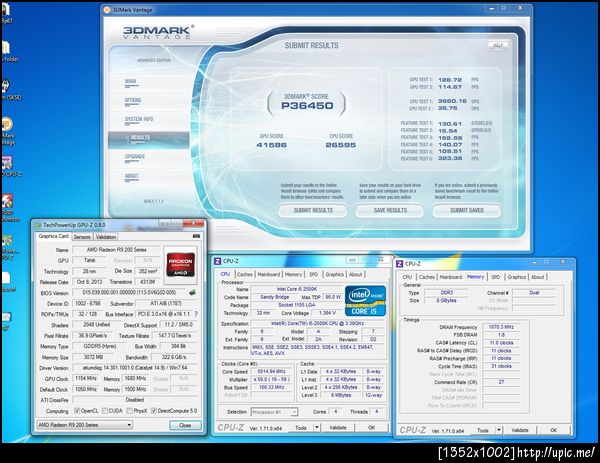
Task: Switch to Validation tab in GPU-Z
Action: coord(106,237)
